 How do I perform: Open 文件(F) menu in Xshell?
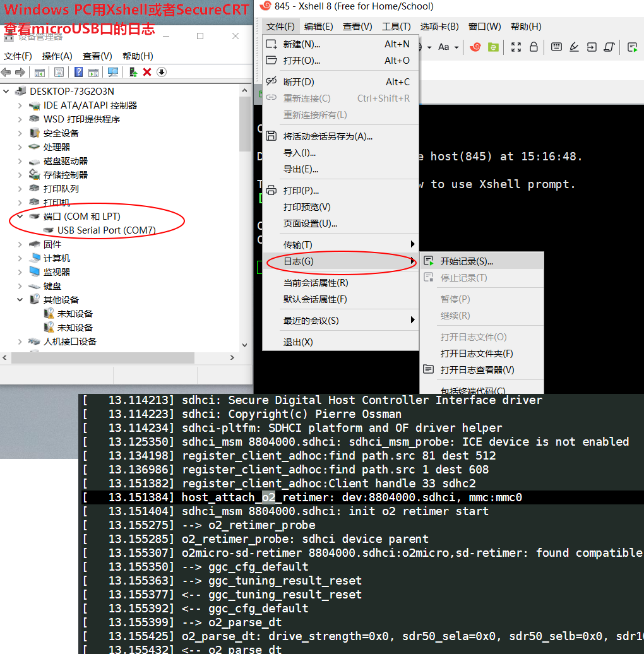tap(280, 27)
